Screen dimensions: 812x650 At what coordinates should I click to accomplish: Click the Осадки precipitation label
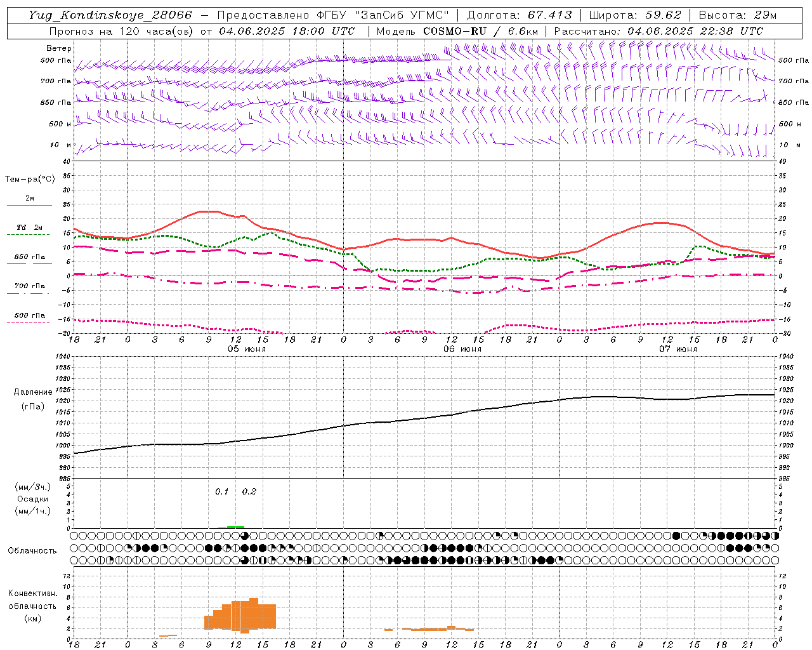pos(33,499)
